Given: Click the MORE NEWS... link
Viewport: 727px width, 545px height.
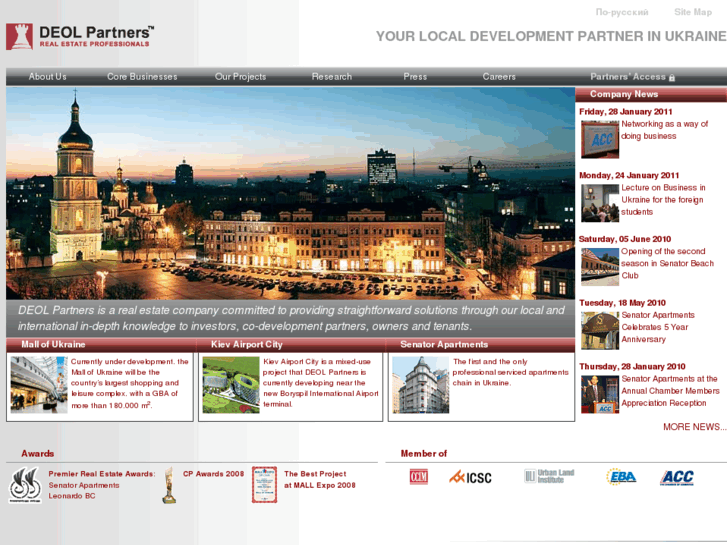Looking at the screenshot, I should pos(694,427).
